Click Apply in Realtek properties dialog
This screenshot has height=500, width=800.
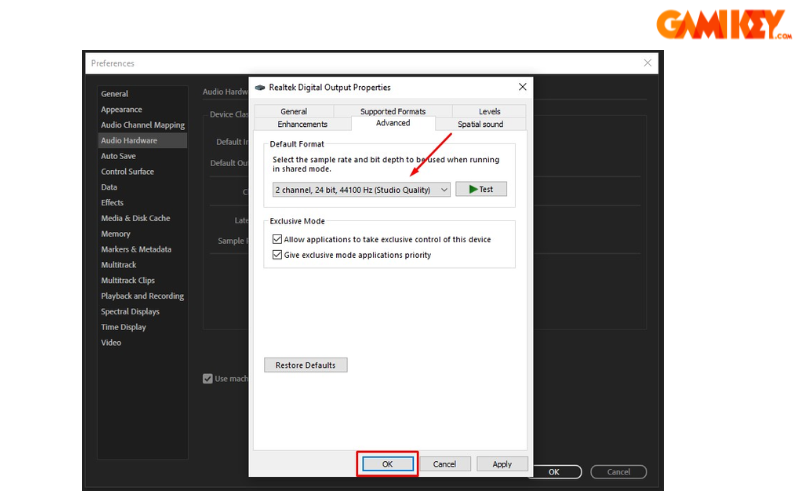(502, 464)
